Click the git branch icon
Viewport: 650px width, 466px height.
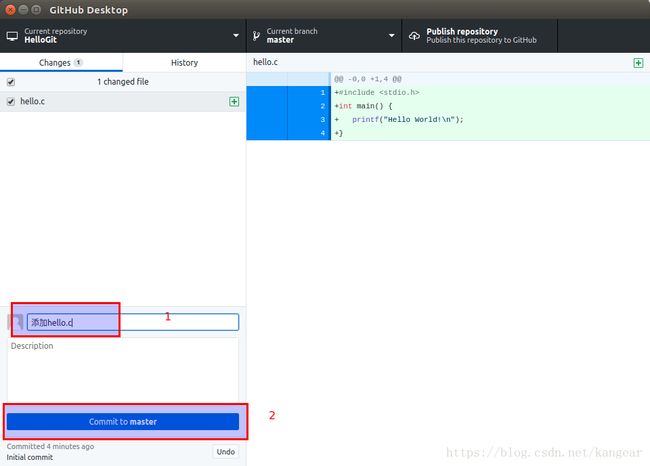[257, 36]
